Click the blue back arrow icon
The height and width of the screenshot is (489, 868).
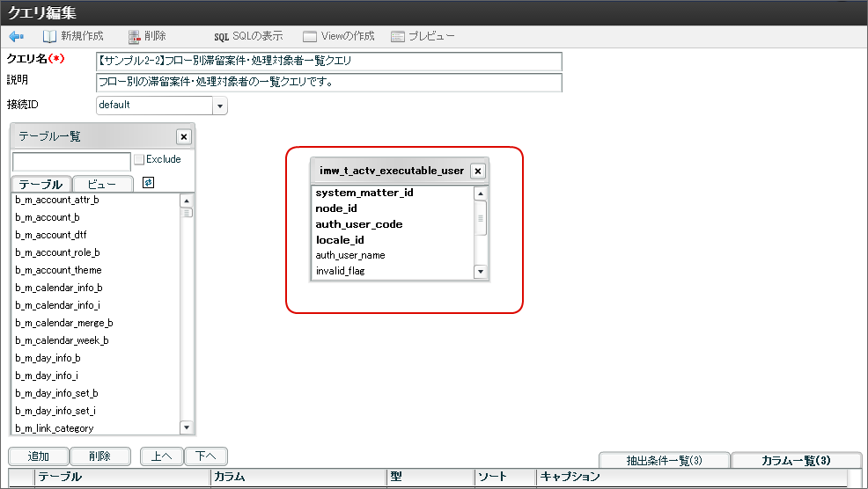[16, 37]
